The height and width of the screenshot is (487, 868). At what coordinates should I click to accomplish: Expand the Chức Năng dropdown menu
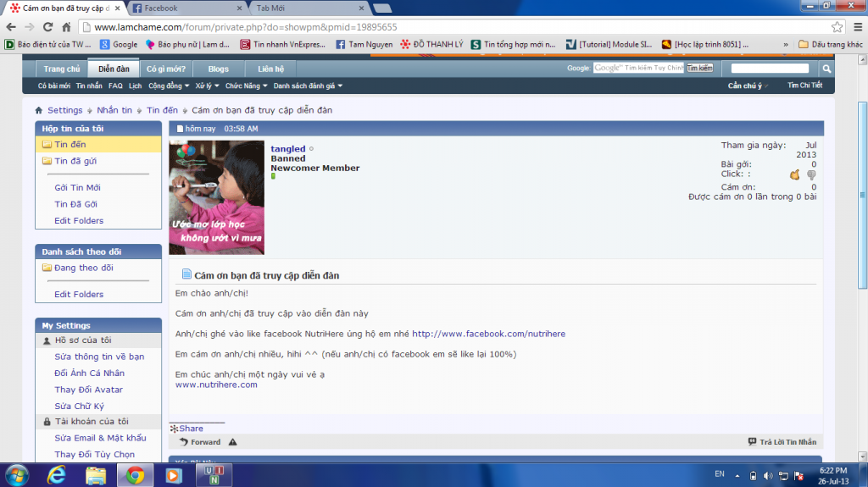click(246, 86)
